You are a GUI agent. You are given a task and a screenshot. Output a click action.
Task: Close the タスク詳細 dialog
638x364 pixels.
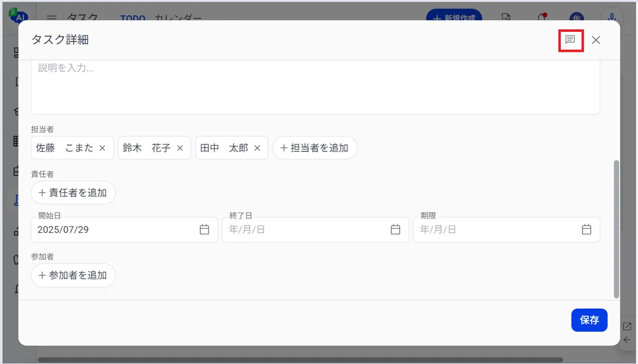click(x=596, y=40)
